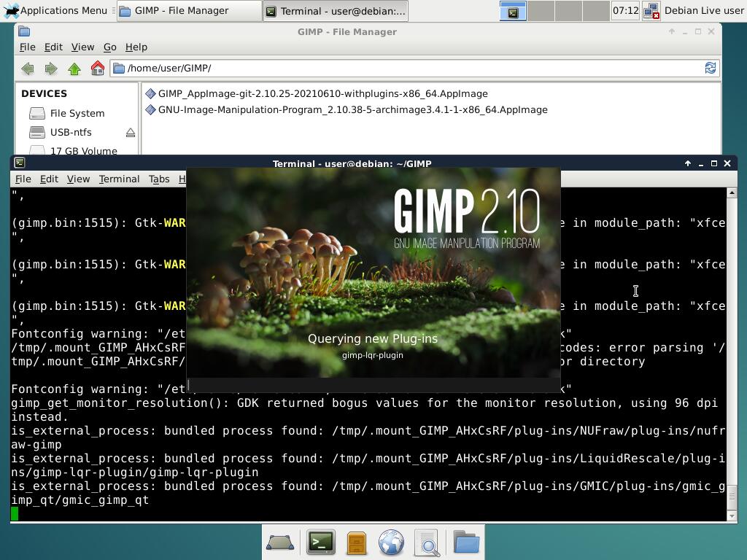Launch file manager drawer icon in dock
The height and width of the screenshot is (560, 747).
pos(356,542)
